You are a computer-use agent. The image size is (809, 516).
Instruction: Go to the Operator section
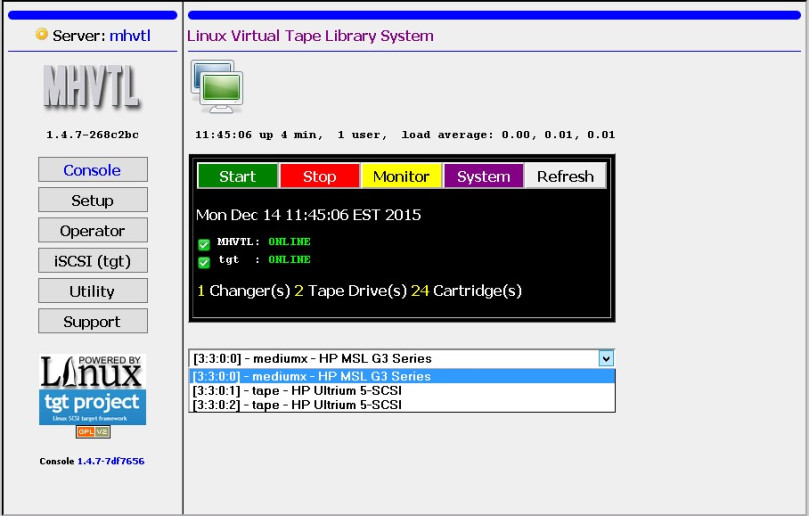pyautogui.click(x=92, y=231)
